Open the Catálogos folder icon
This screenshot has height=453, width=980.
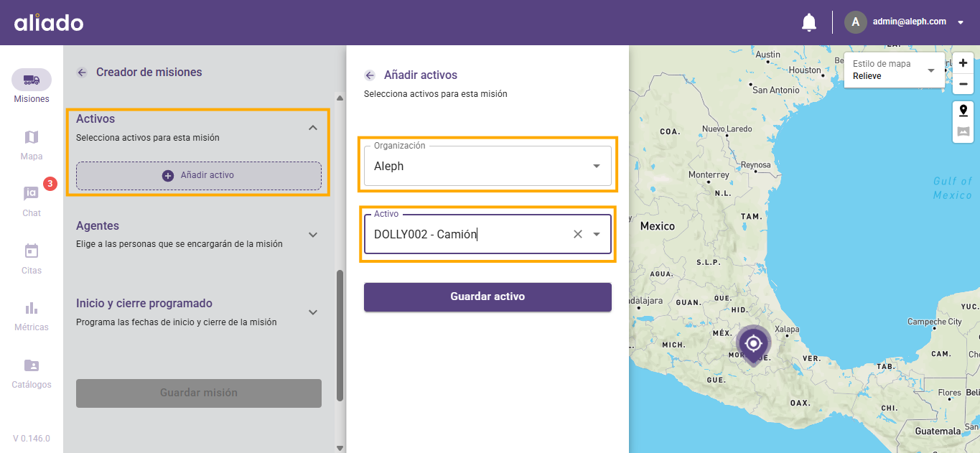point(32,365)
